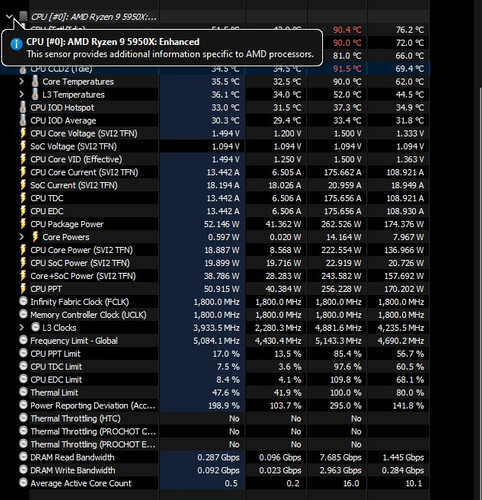The image size is (482, 500).
Task: Click the thermometer icon of CPU IOD Average
Action: click(23, 120)
